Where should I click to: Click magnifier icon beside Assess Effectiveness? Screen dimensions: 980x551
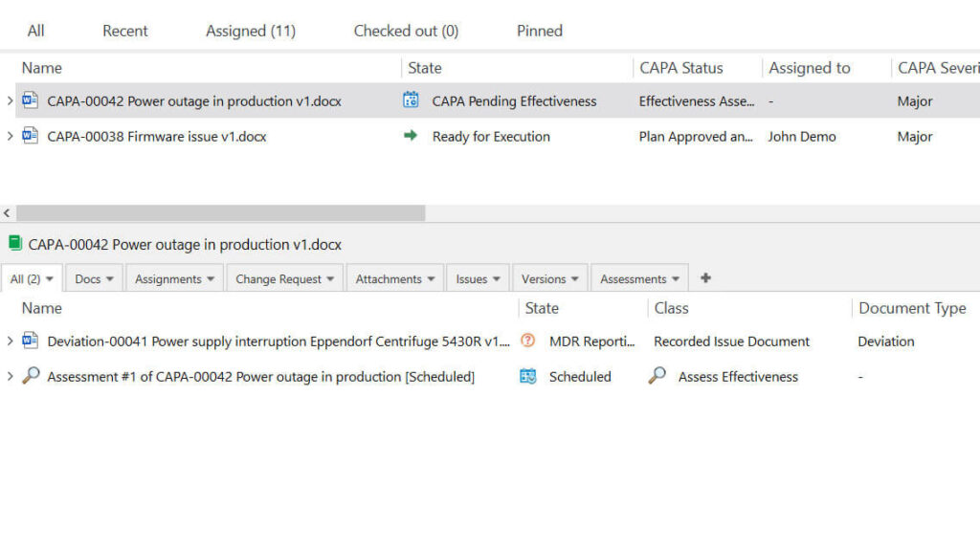pyautogui.click(x=657, y=375)
